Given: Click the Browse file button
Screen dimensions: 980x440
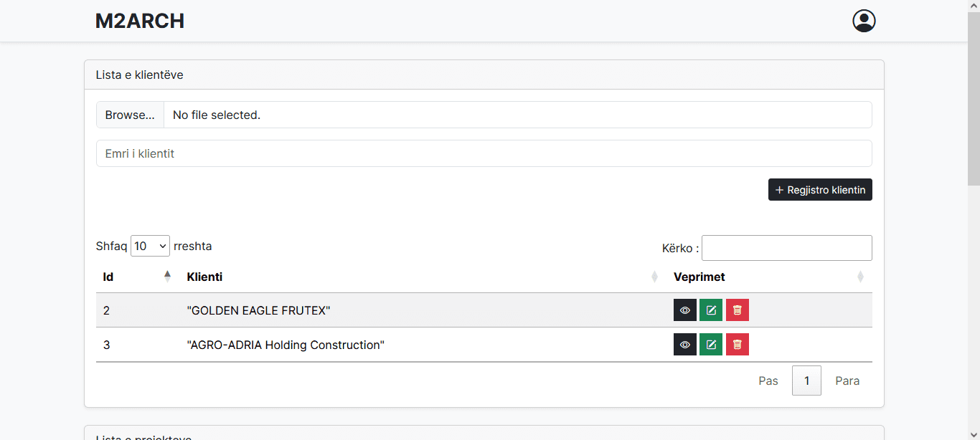Looking at the screenshot, I should tap(130, 115).
